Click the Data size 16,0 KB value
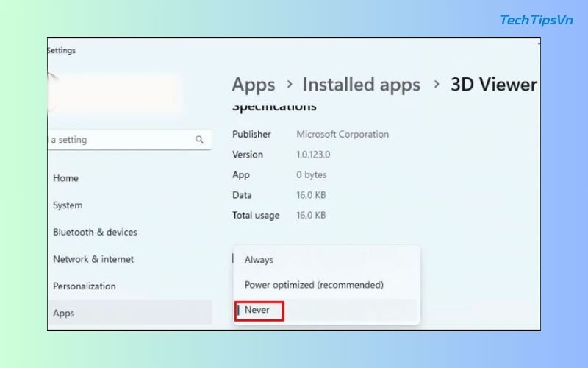588x368 pixels. [311, 195]
